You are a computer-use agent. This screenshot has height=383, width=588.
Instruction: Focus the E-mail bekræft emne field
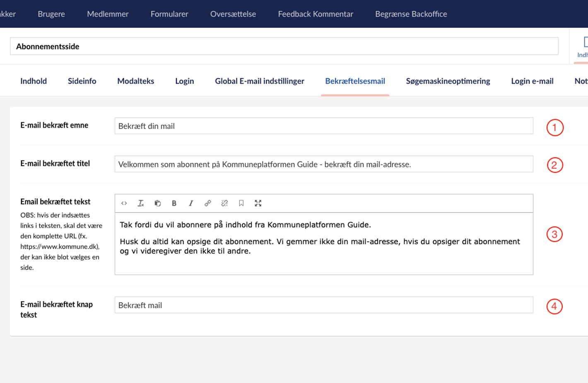coord(324,126)
